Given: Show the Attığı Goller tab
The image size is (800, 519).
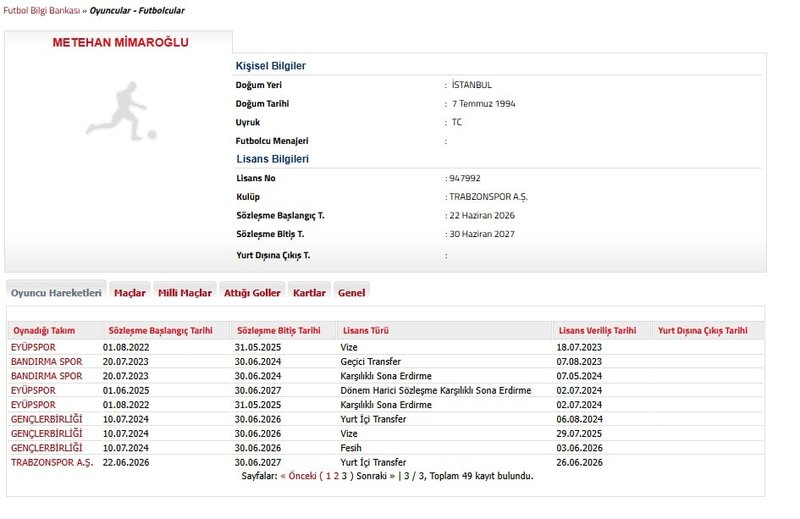Looking at the screenshot, I should [x=252, y=292].
